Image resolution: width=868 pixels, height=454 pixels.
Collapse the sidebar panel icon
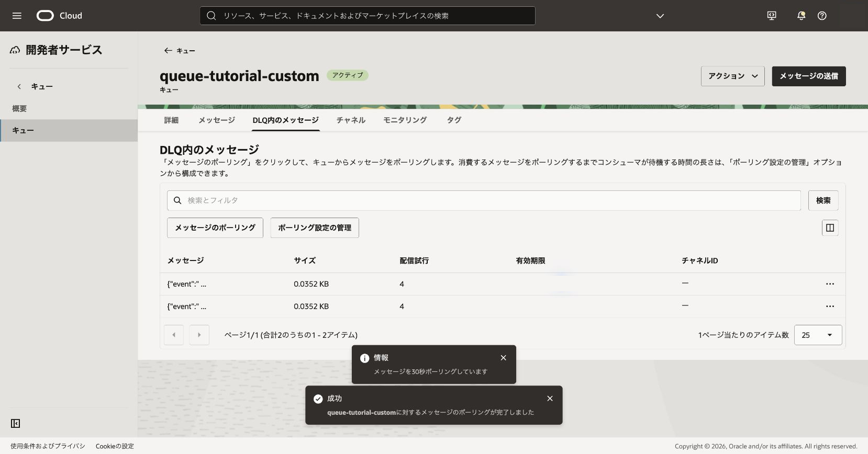pyautogui.click(x=16, y=423)
